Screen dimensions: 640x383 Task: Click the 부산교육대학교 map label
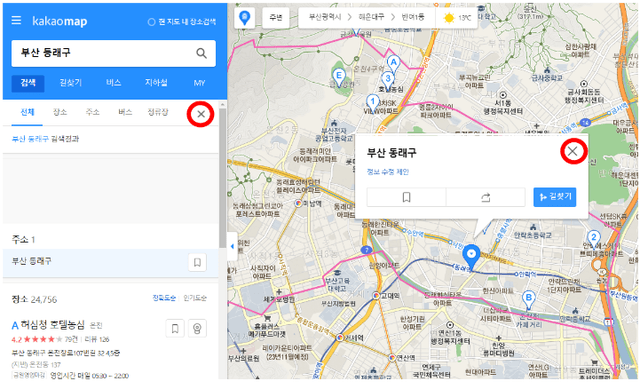(337, 284)
